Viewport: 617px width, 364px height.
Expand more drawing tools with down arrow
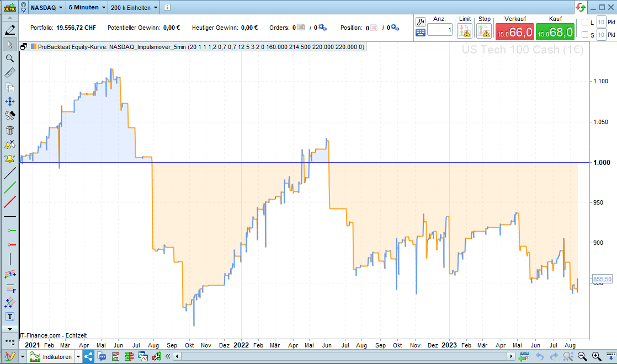point(10,329)
